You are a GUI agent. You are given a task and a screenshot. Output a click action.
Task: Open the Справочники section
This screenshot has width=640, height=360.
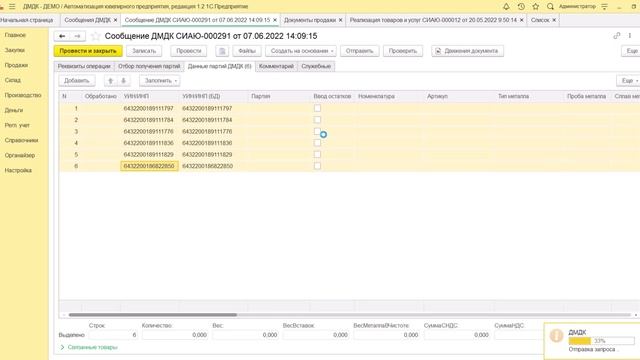click(21, 140)
